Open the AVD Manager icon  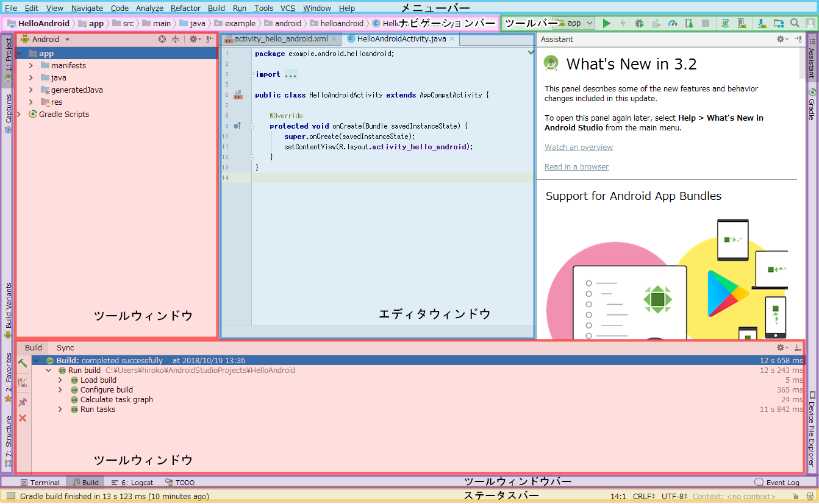point(742,23)
